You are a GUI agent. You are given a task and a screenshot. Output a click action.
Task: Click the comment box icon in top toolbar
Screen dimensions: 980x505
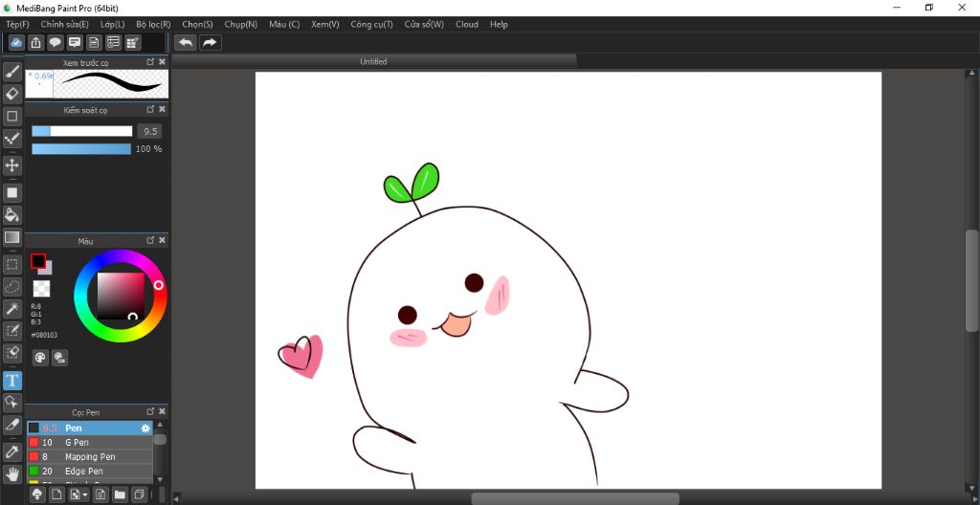pyautogui.click(x=75, y=42)
